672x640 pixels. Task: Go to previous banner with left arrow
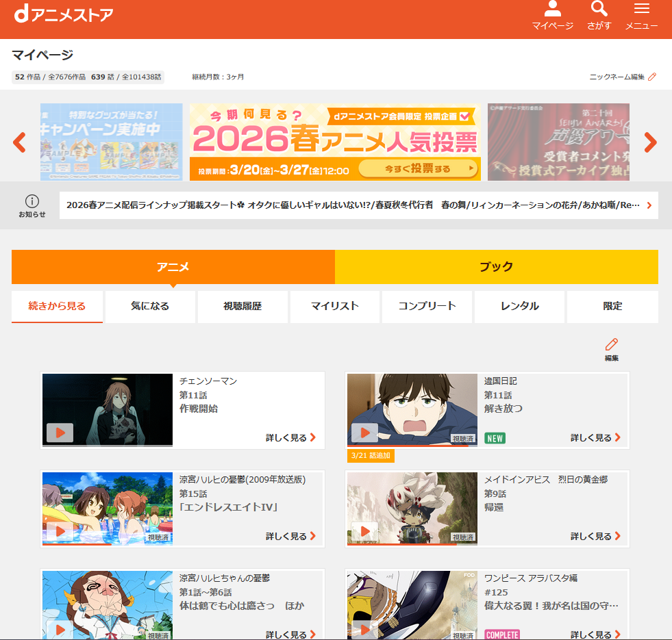tap(20, 142)
